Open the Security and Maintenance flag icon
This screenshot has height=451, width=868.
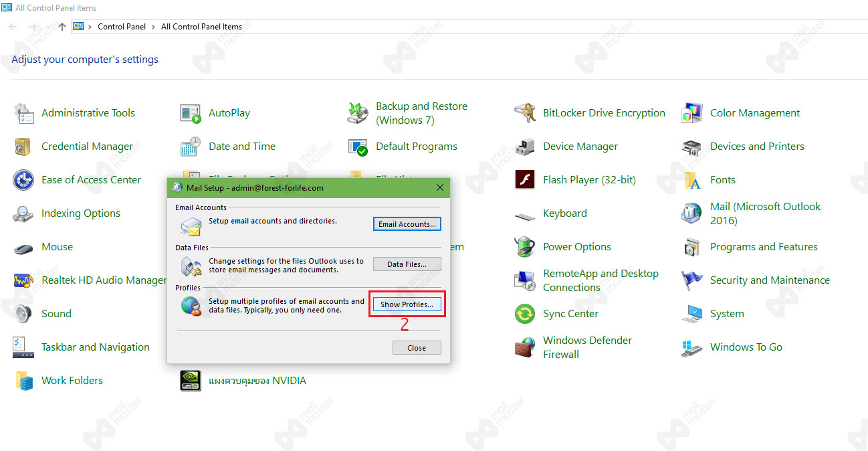coord(692,280)
